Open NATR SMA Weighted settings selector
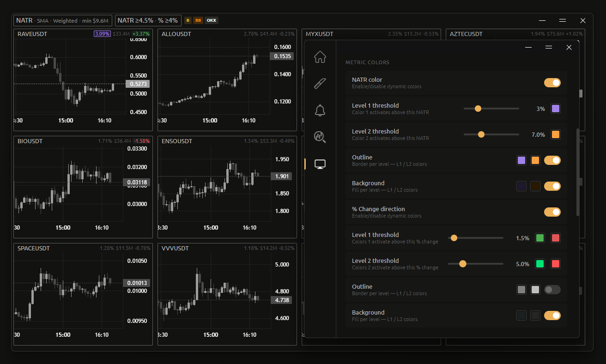 pyautogui.click(x=62, y=20)
